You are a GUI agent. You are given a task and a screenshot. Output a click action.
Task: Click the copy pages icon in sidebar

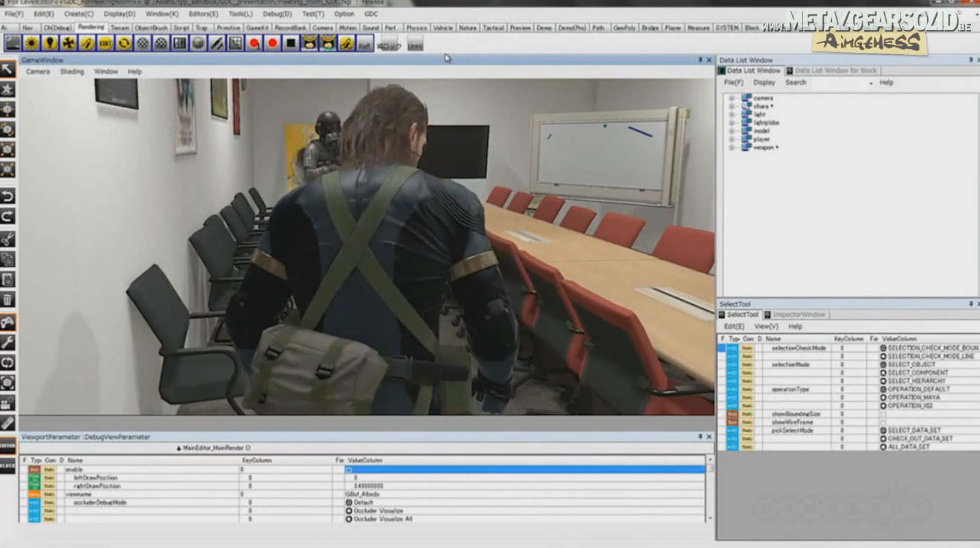pyautogui.click(x=8, y=259)
